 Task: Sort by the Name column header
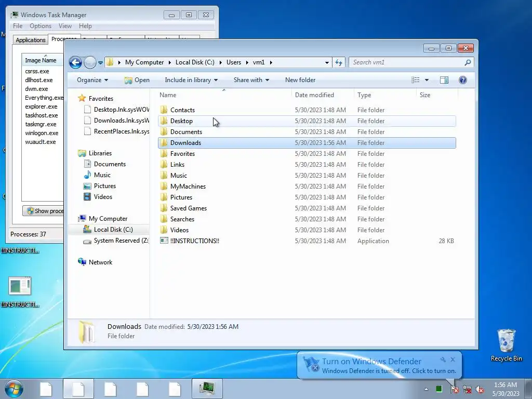(x=224, y=95)
